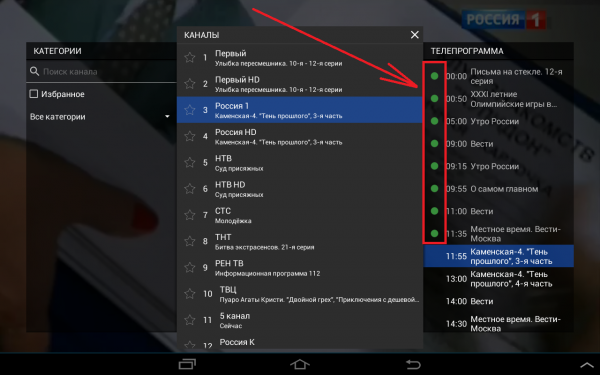Viewport: 600px width, 375px height.
Task: Choose the 13:00 Каменская-4 4-я часть program
Action: (x=498, y=279)
